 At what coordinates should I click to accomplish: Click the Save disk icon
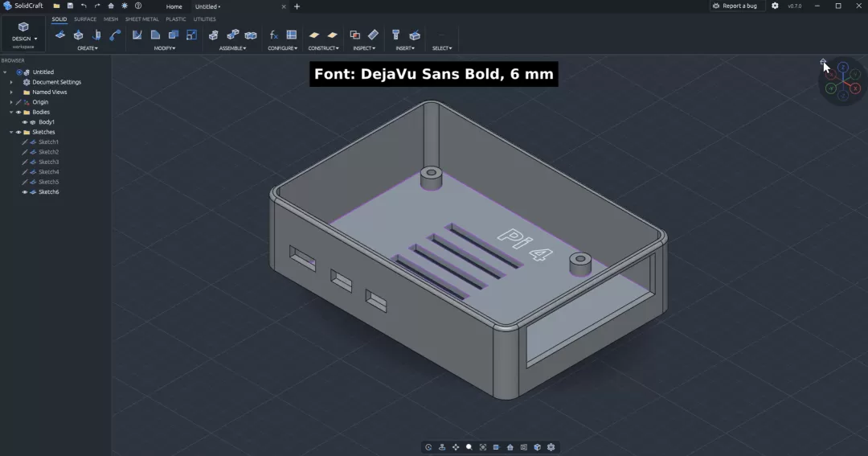click(70, 6)
